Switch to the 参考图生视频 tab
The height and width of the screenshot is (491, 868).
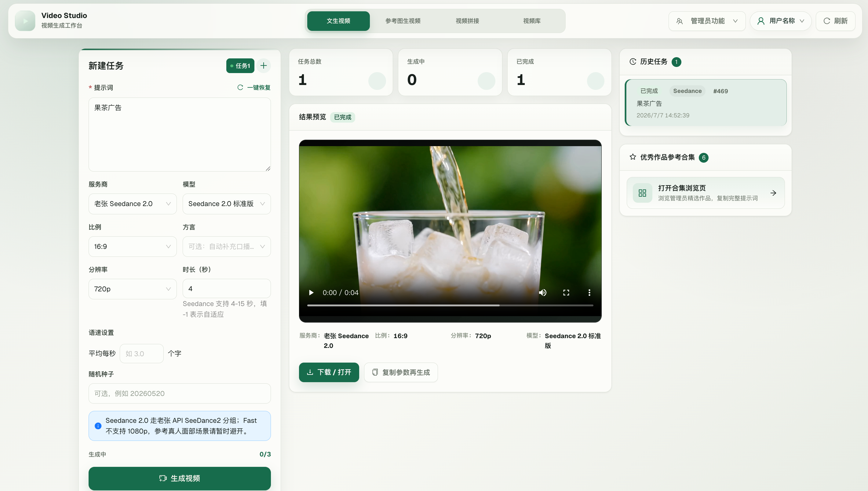(403, 21)
